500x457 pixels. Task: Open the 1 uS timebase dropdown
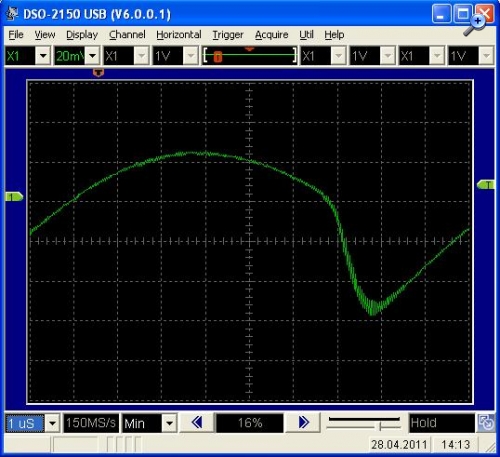(x=52, y=423)
